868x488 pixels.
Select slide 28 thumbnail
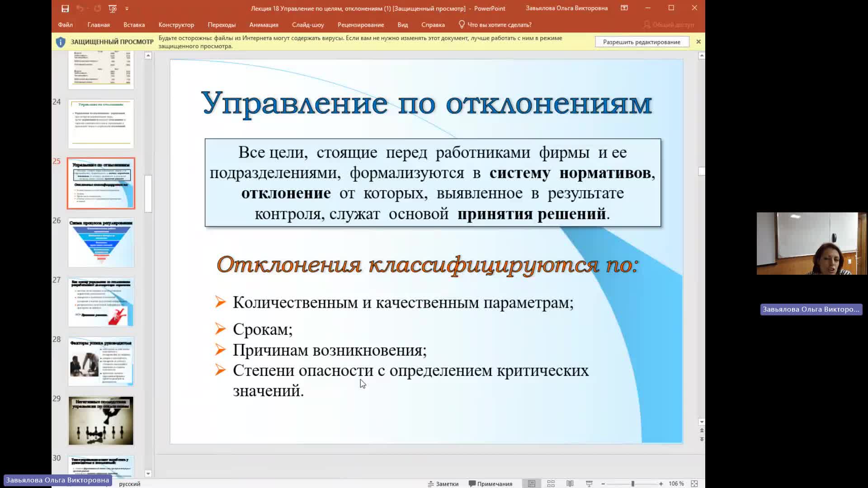point(101,361)
